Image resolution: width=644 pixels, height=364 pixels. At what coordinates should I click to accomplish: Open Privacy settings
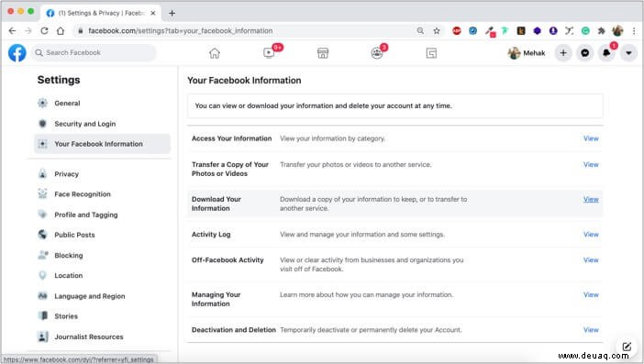[102, 174]
